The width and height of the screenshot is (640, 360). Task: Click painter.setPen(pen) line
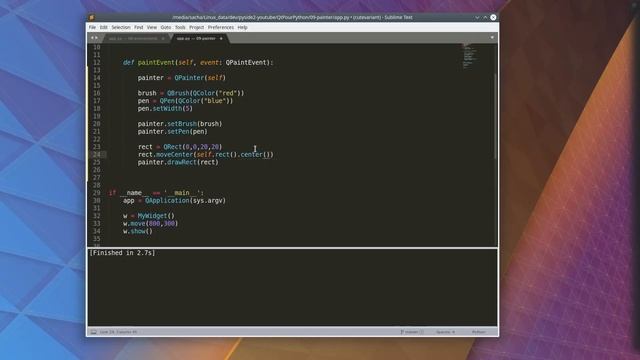[173, 131]
